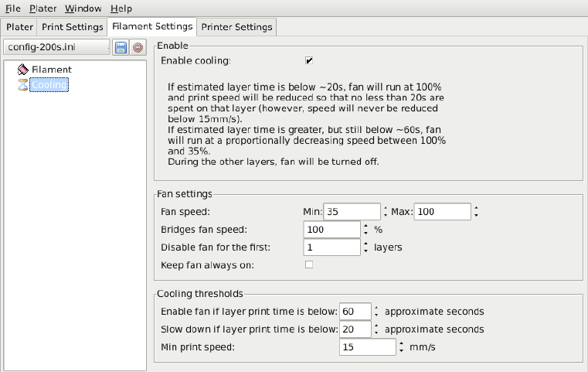Enable the Keep fan always on checkbox
This screenshot has width=588, height=372.
click(x=309, y=265)
